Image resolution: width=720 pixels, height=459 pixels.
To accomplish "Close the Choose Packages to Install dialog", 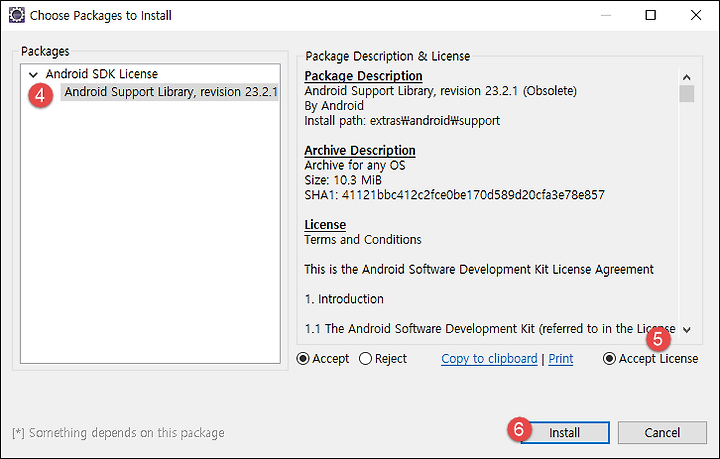I will [x=696, y=15].
